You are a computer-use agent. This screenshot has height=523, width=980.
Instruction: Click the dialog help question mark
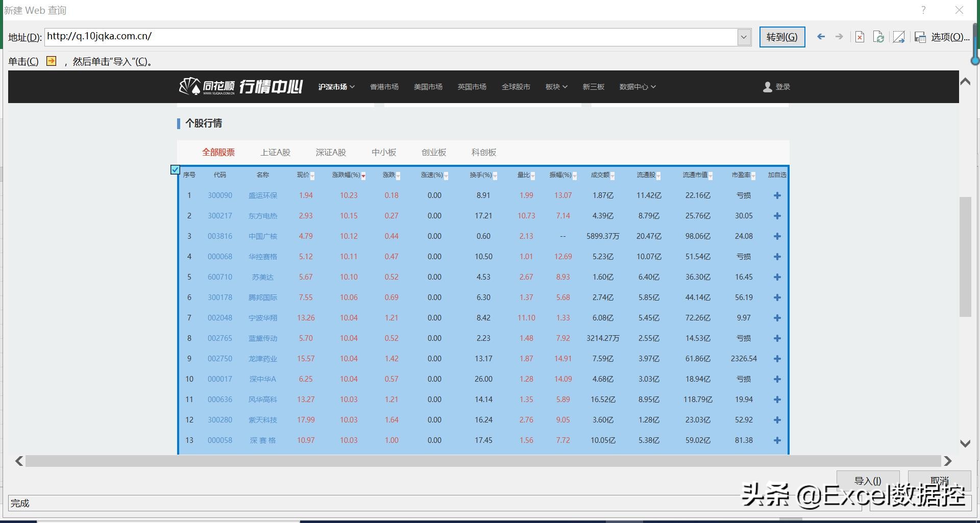(923, 10)
